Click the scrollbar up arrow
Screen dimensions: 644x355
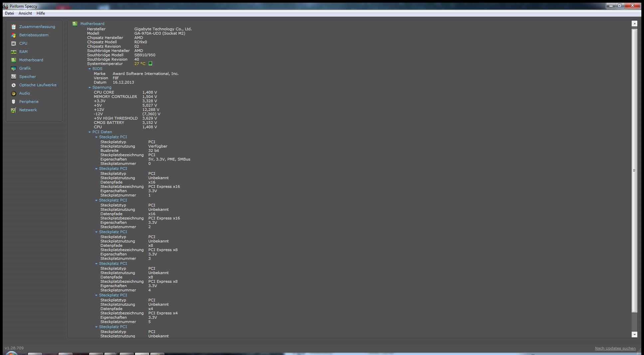coord(634,24)
